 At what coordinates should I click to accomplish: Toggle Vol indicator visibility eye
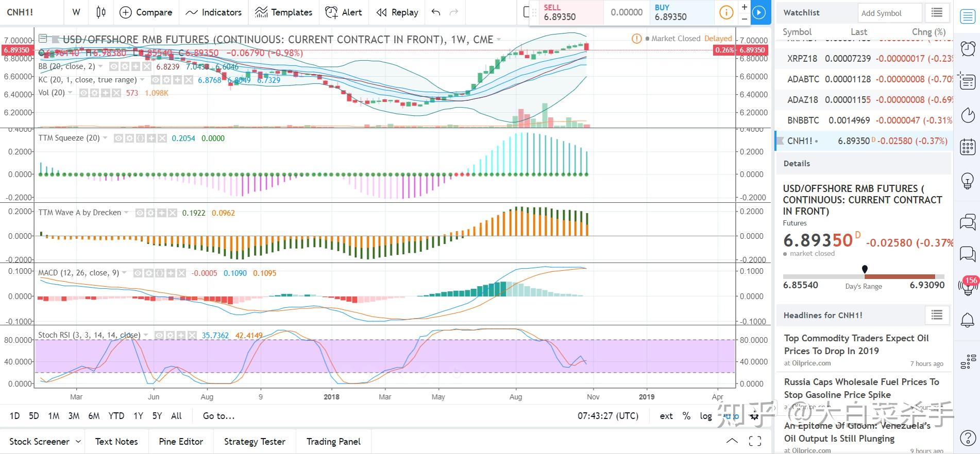pyautogui.click(x=83, y=93)
